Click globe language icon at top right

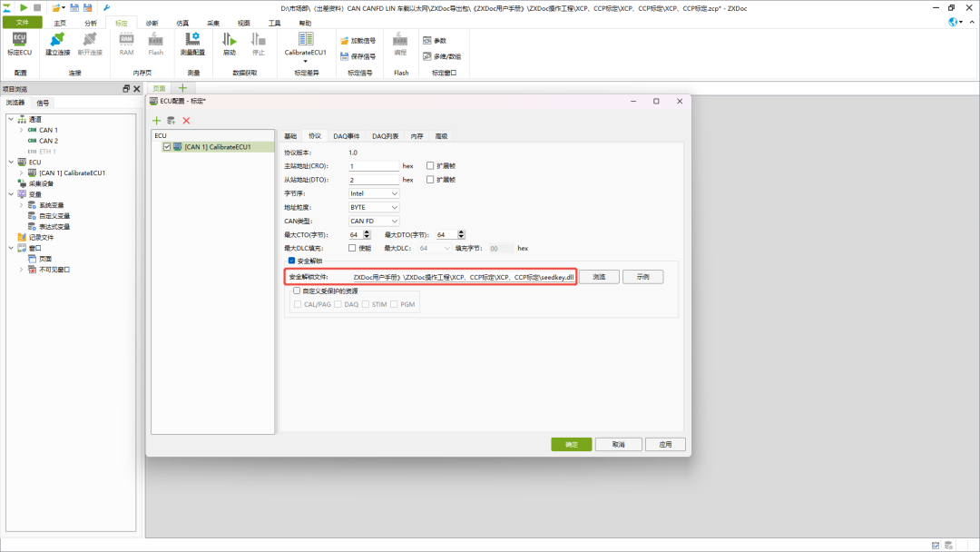953,22
